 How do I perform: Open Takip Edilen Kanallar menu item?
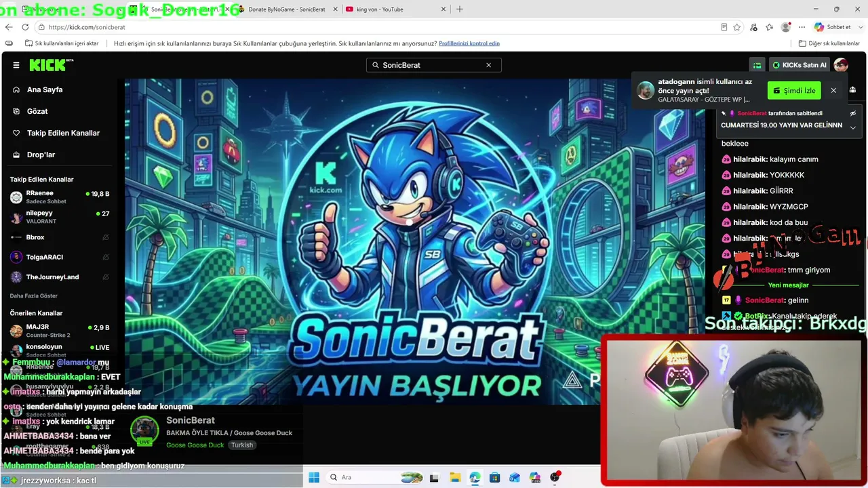click(x=63, y=133)
